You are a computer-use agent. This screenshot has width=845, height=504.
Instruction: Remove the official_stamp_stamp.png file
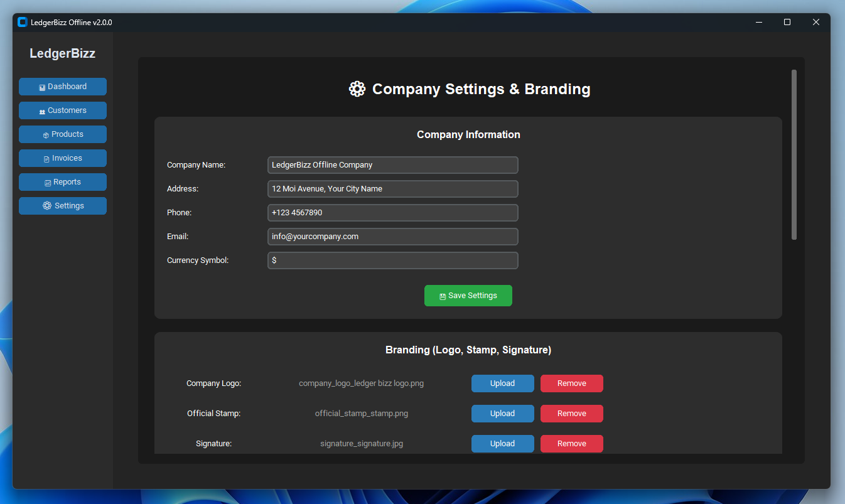click(x=571, y=414)
